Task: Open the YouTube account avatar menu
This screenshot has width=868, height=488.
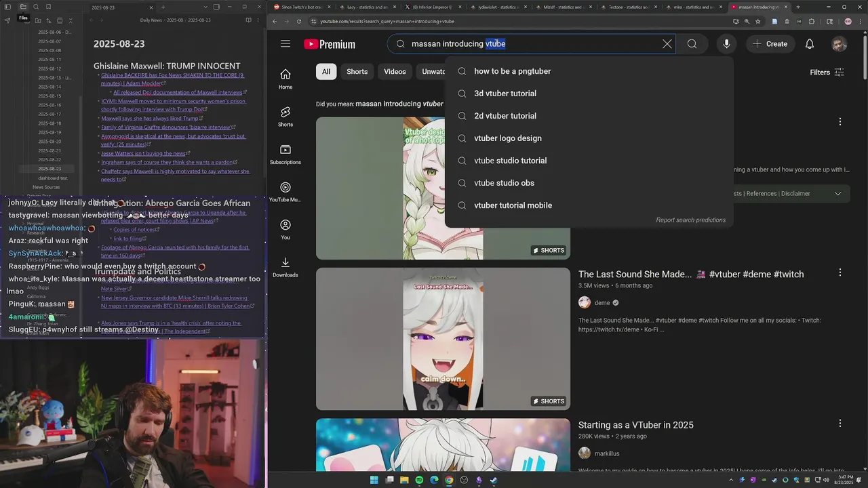Action: coord(839,44)
